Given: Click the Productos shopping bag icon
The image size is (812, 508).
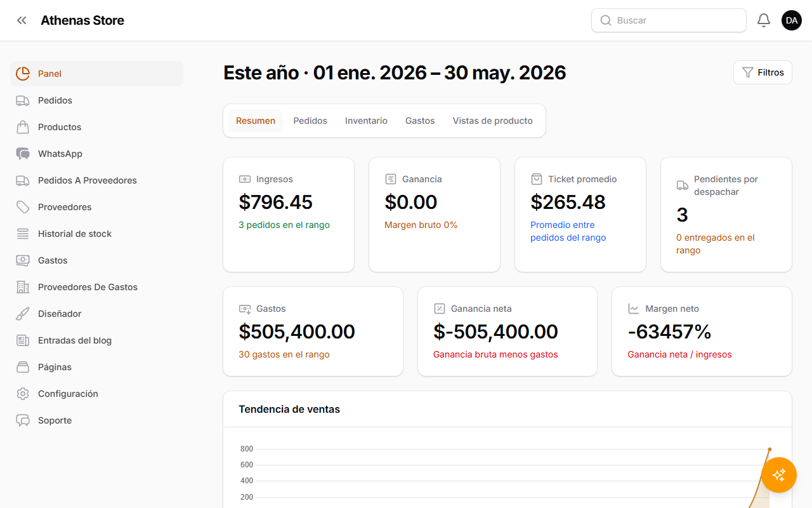Looking at the screenshot, I should tap(23, 127).
